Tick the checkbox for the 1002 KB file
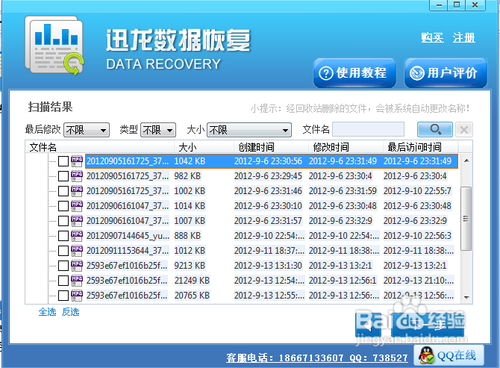The image size is (500, 368). coord(63,191)
